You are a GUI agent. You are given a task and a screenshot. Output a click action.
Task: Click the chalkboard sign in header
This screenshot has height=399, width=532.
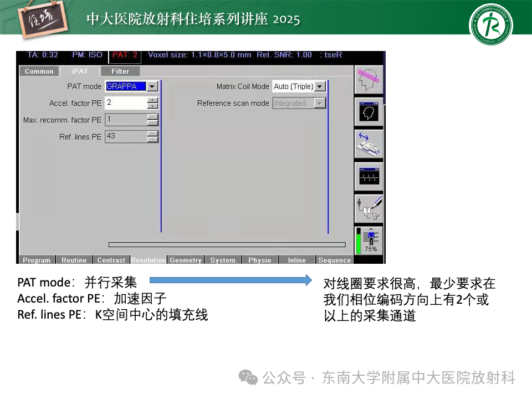point(43,19)
